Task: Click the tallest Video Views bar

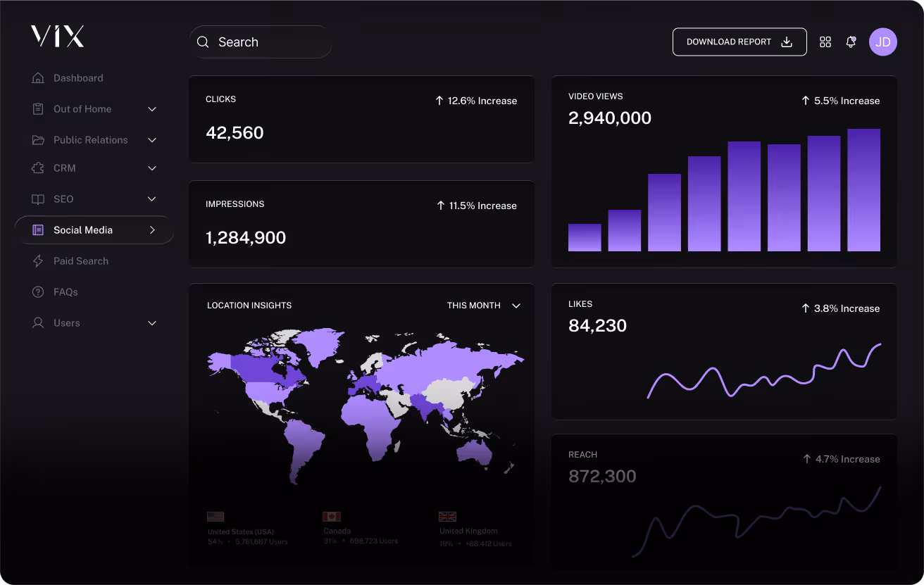Action: (x=863, y=190)
